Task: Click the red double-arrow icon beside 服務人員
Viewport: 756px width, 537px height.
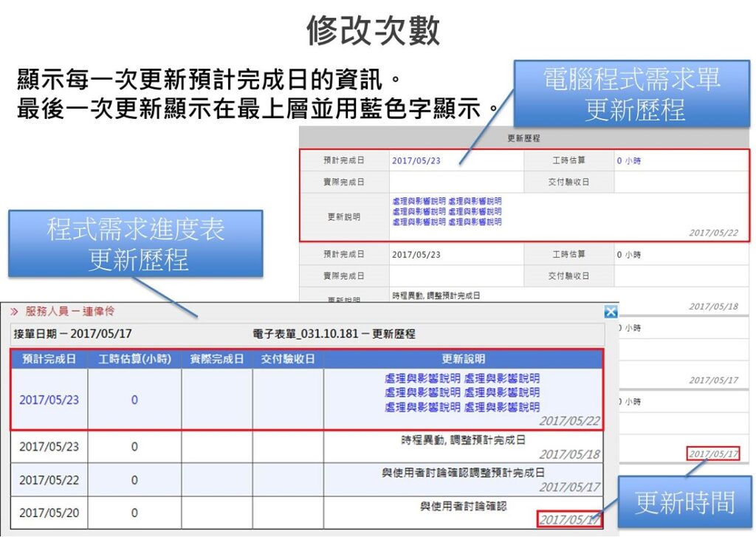Action: [x=14, y=312]
